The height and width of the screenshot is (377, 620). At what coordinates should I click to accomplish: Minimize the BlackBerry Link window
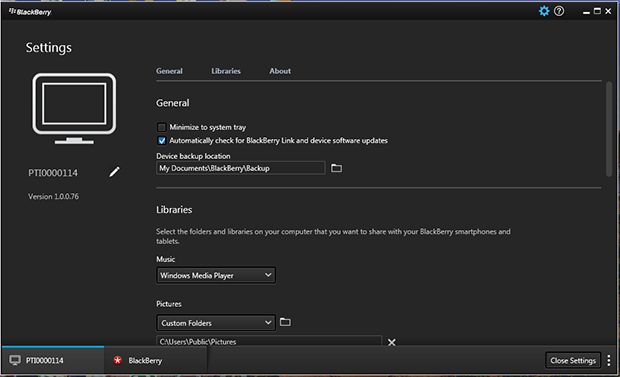click(586, 12)
